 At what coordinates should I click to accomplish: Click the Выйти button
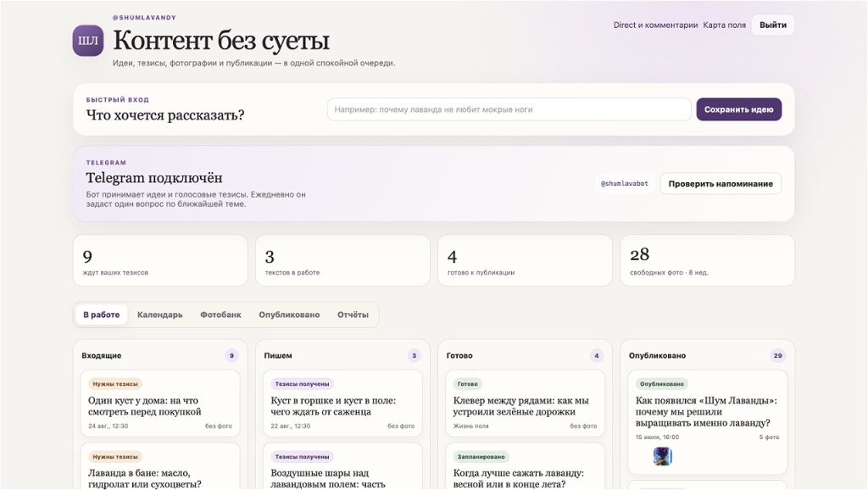click(x=773, y=25)
